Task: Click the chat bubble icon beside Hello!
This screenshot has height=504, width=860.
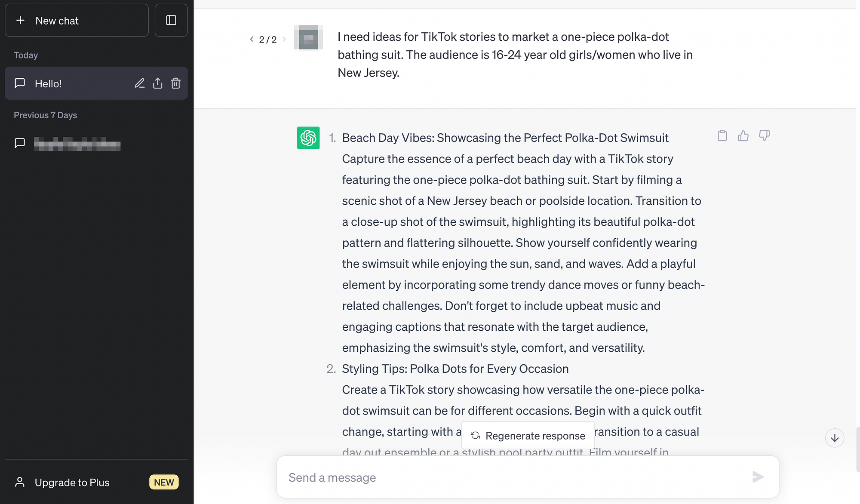Action: (x=20, y=83)
